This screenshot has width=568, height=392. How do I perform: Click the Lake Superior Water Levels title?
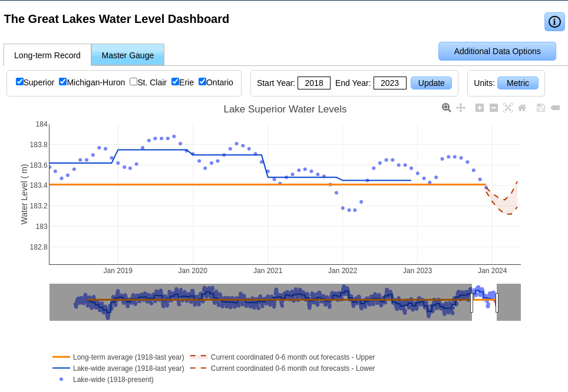(x=285, y=109)
